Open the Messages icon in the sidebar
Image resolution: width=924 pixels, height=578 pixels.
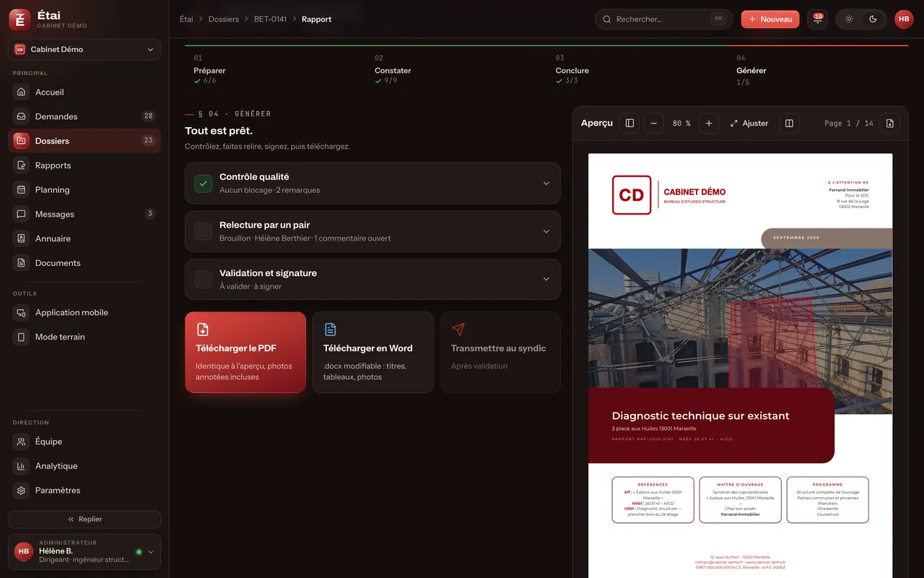(x=22, y=215)
